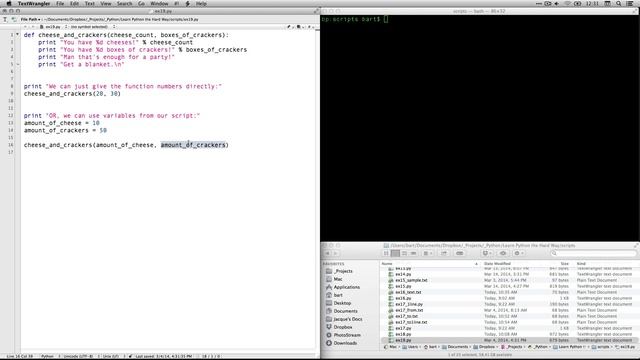640x360 pixels.
Task: Open the #! run menu
Action: click(x=177, y=3)
